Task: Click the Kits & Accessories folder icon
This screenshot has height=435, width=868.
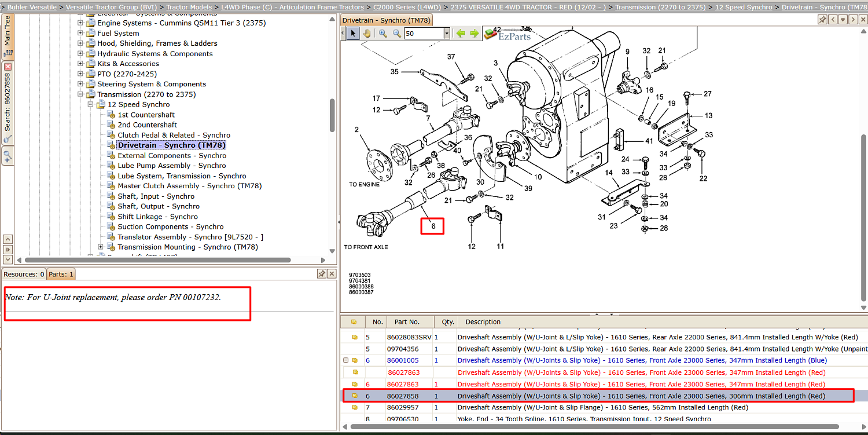Action: [x=91, y=64]
